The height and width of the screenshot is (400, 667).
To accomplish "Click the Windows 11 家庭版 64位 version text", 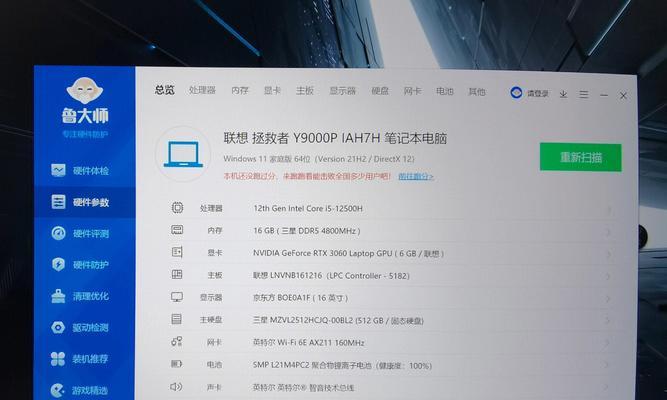I will point(319,159).
